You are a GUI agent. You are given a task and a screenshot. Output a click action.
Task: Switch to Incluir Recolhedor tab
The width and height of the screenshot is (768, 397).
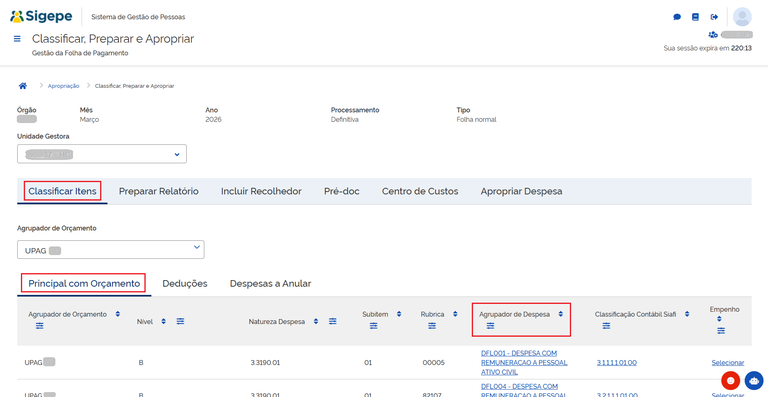click(261, 191)
